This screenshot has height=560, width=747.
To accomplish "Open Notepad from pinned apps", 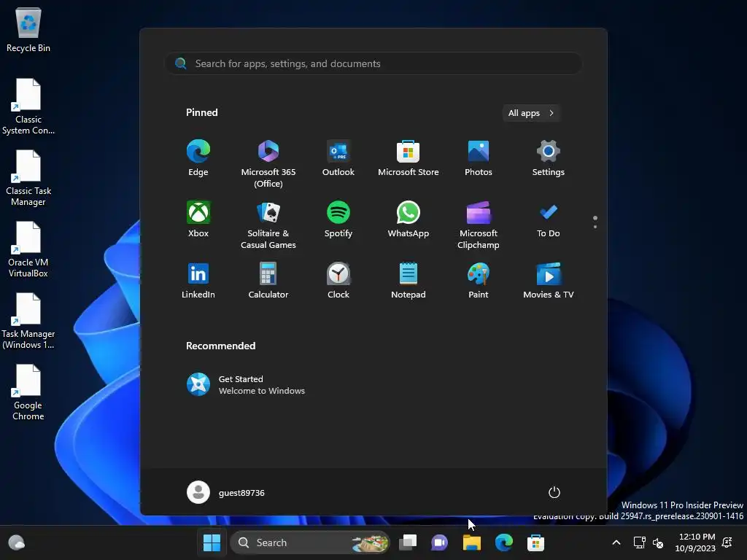I will click(x=409, y=281).
